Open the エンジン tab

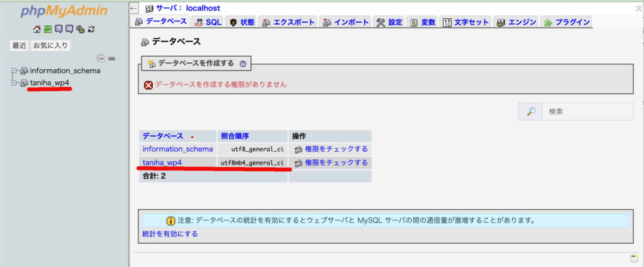coord(516,22)
